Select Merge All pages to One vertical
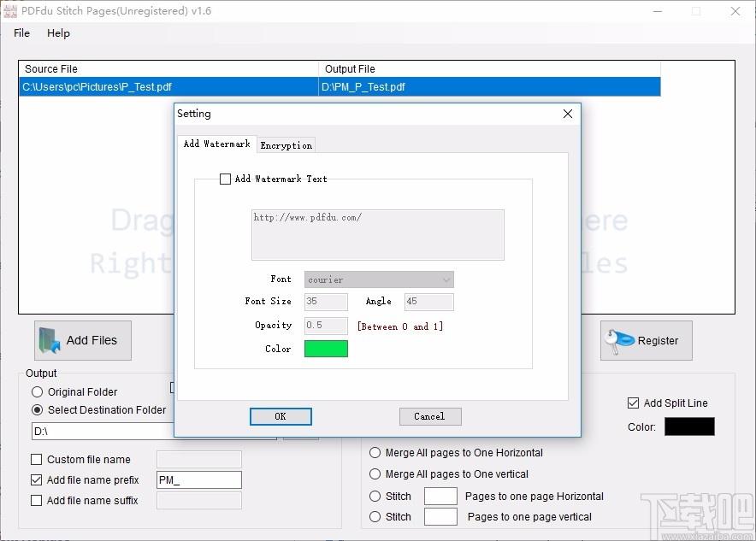 pos(375,474)
